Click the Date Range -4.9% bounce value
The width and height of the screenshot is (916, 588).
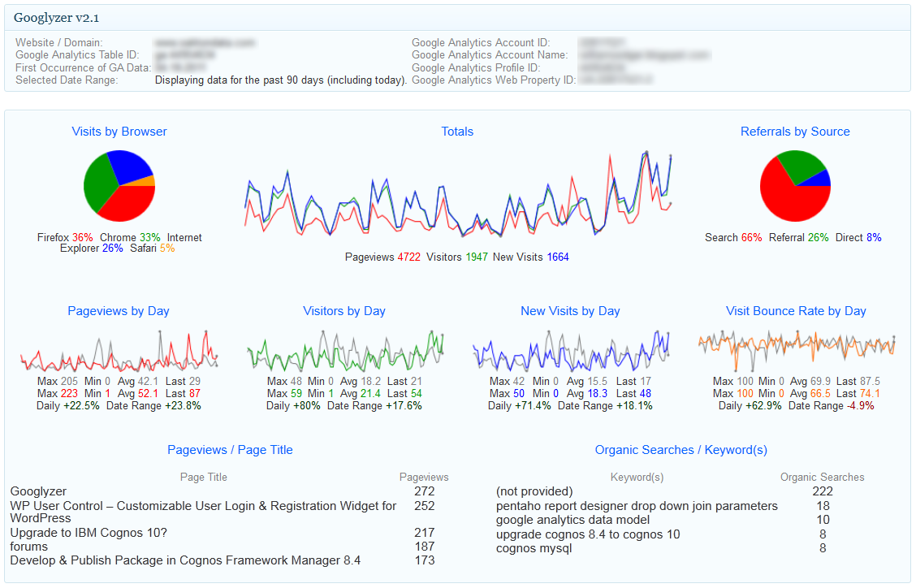[x=832, y=405]
